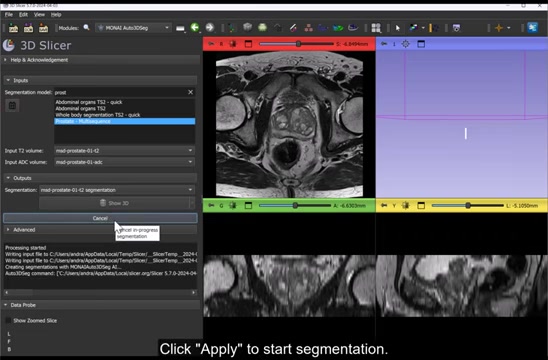This screenshot has height=360, width=548.
Task: Click the sample data icon beside model list
Action: [12, 106]
